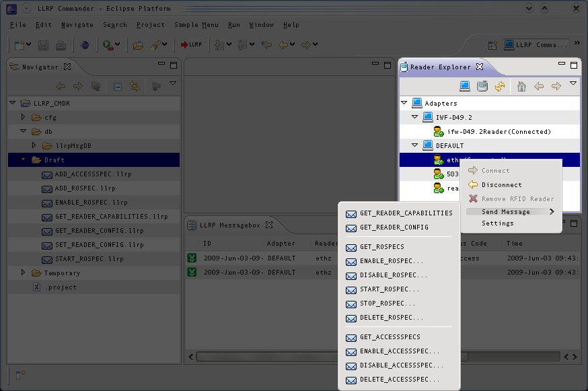Click the Back arrow in Reader Explorer toolbar
This screenshot has height=391, width=588.
pos(539,86)
